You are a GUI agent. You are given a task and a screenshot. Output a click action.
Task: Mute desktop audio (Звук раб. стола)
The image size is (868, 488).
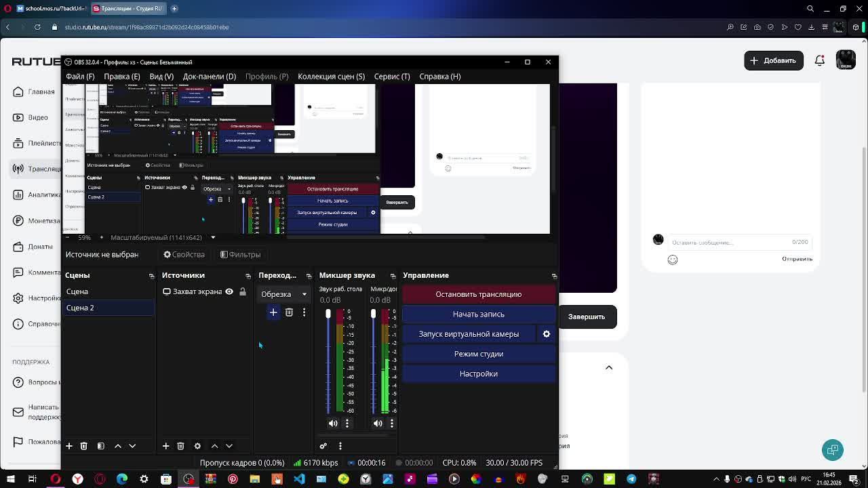tap(333, 424)
